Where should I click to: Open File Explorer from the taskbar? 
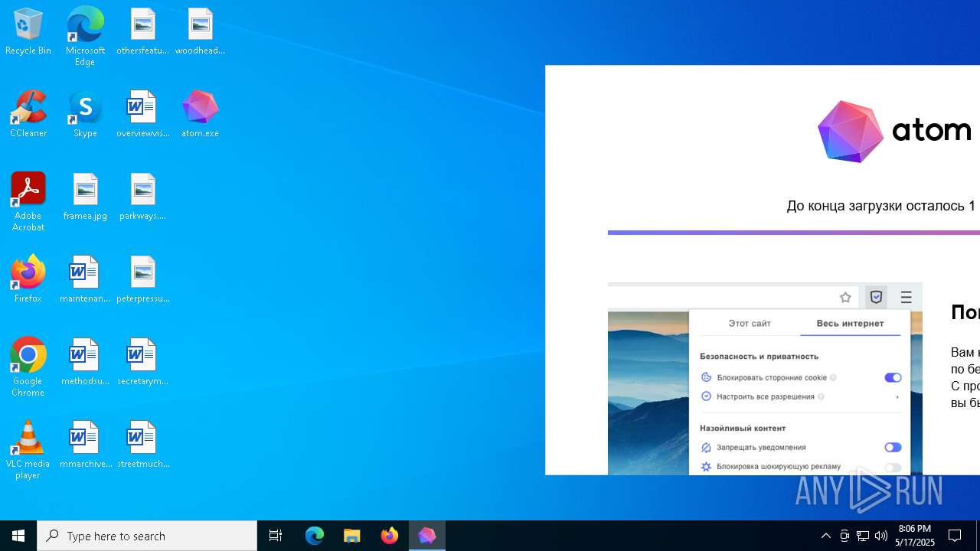coord(352,536)
